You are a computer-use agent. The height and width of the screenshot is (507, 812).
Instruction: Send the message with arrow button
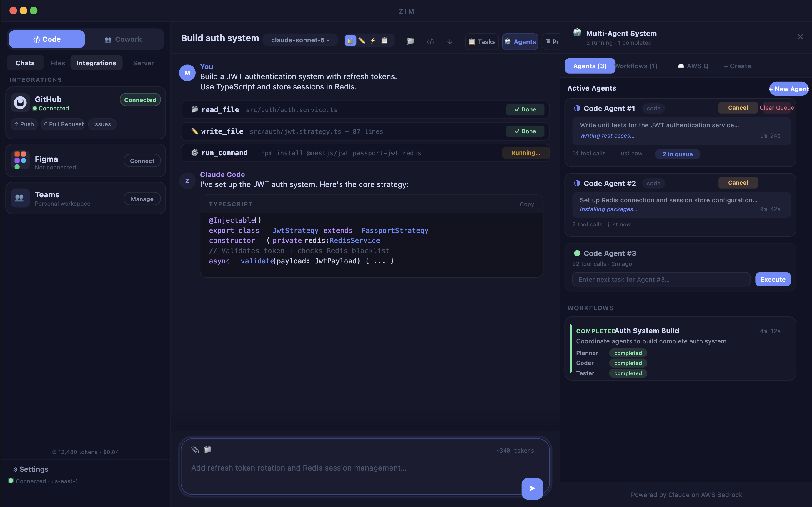532,488
